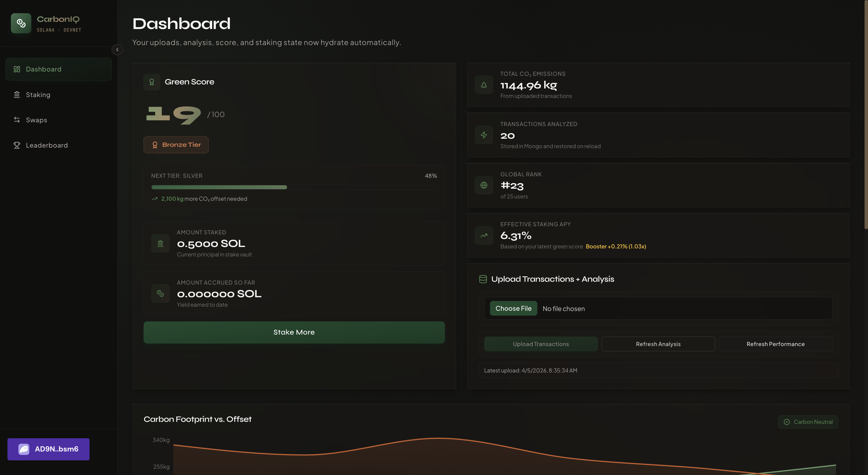Click the Bronze Tier badge
The image size is (868, 475).
[x=176, y=145]
